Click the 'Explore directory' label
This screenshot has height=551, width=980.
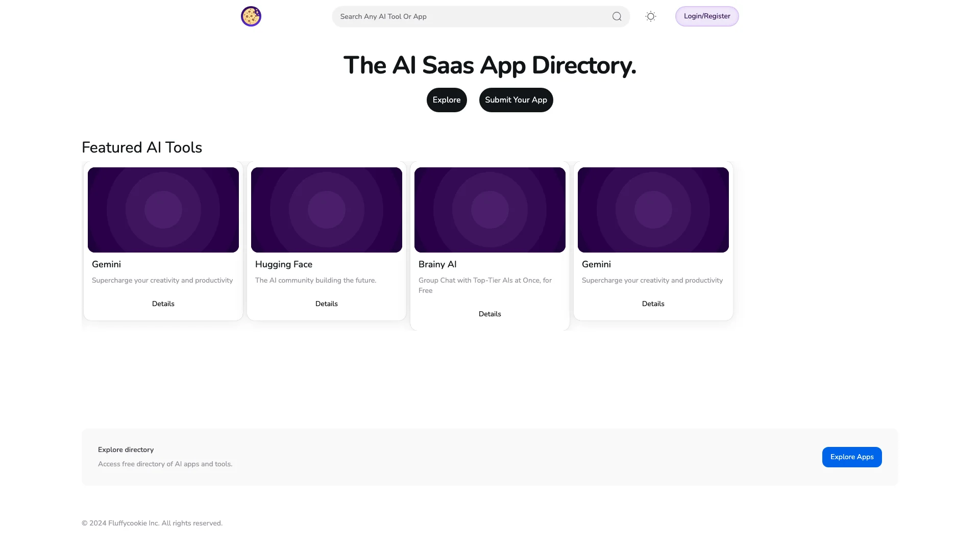click(126, 449)
